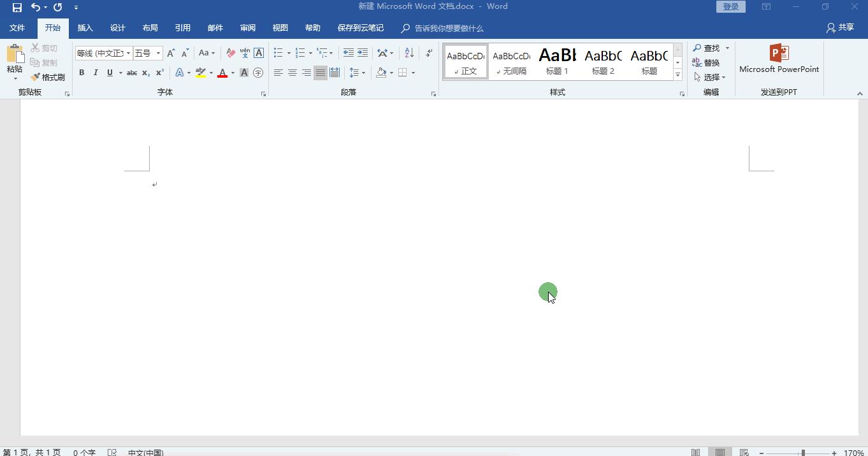This screenshot has width=868, height=456.
Task: Toggle italic formatting
Action: (96, 73)
